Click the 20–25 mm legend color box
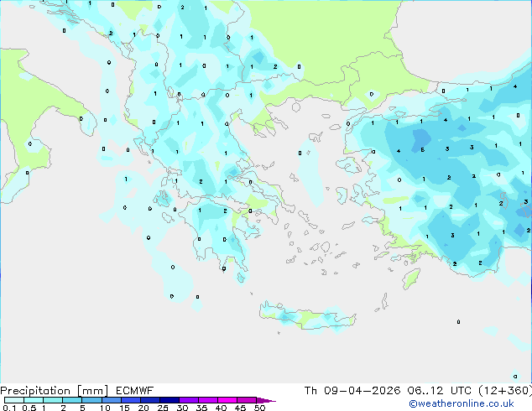The image size is (532, 411). [x=149, y=400]
